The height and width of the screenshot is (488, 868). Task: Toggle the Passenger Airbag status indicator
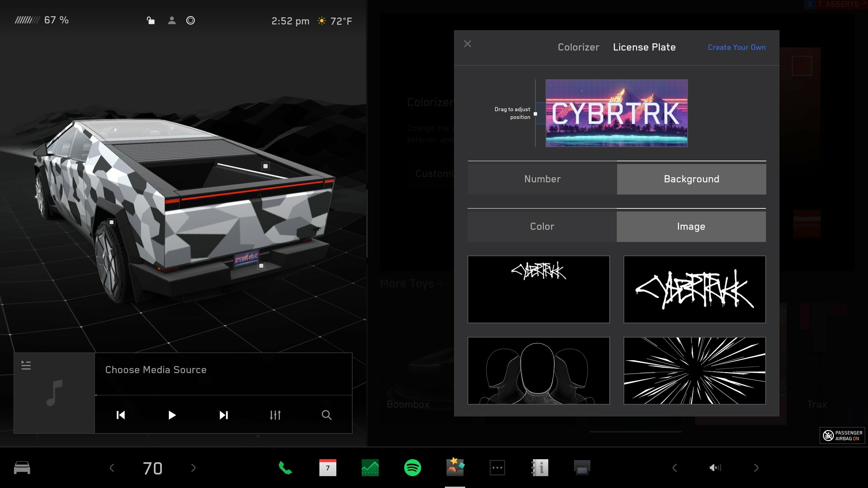pyautogui.click(x=841, y=435)
